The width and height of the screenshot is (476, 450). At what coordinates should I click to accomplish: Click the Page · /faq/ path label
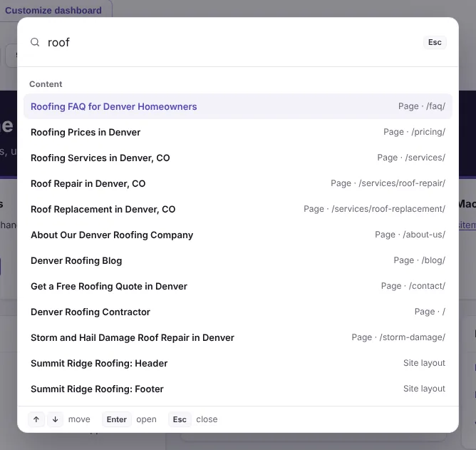[422, 106]
